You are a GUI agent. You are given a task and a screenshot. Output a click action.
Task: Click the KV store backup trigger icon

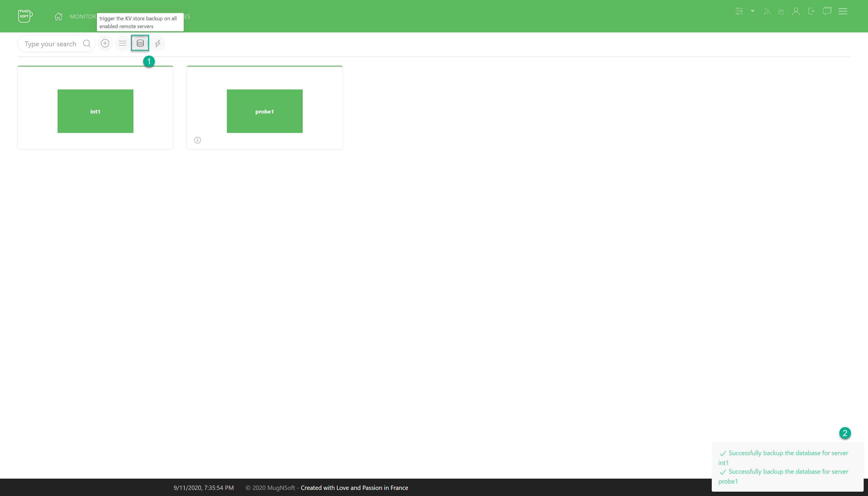(140, 43)
